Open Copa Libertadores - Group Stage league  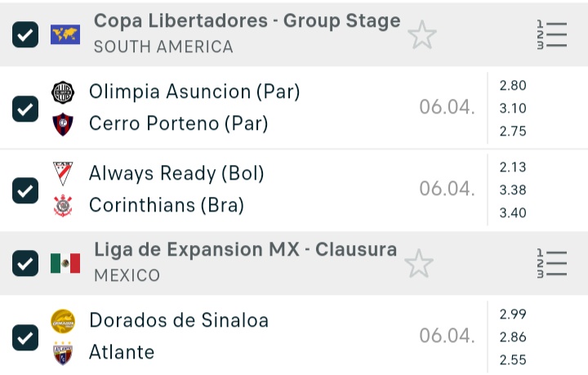coord(247,21)
